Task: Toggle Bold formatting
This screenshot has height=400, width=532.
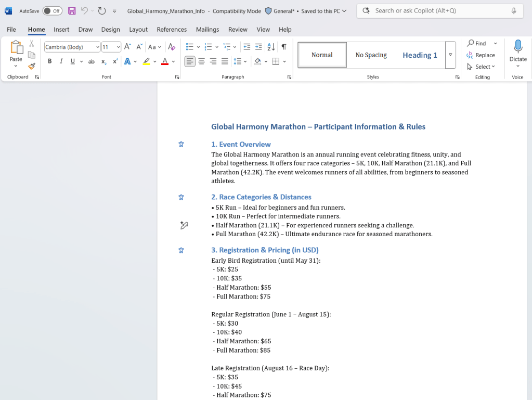Action: point(50,61)
